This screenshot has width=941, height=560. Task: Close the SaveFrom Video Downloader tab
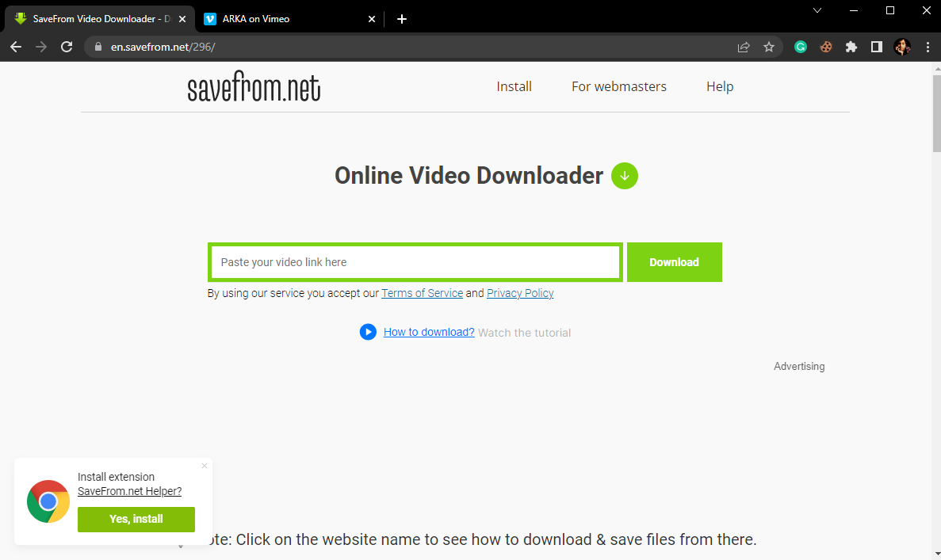(x=182, y=19)
